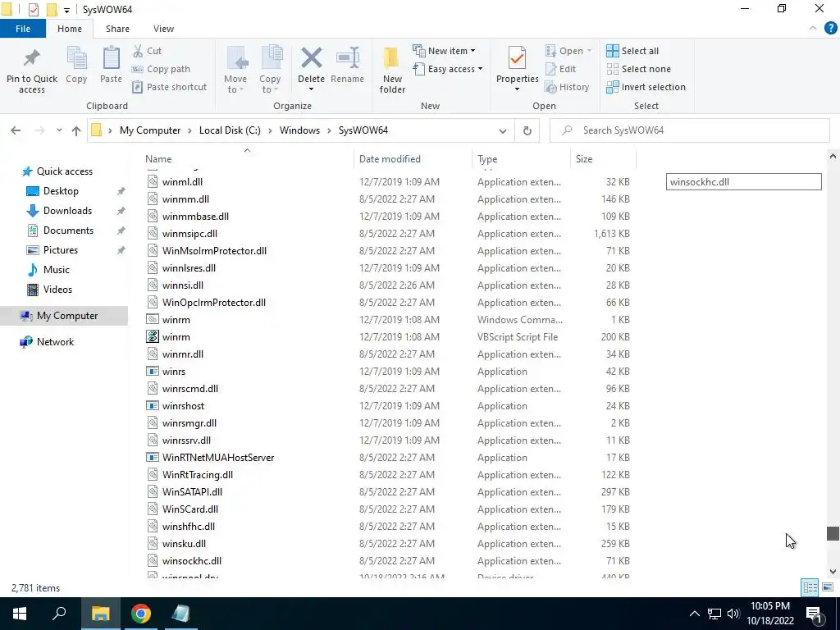This screenshot has width=840, height=630.
Task: Click Select all
Action: pos(632,51)
